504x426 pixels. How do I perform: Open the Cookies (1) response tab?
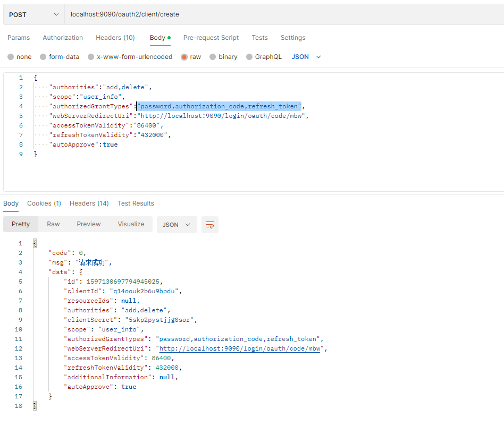(44, 203)
